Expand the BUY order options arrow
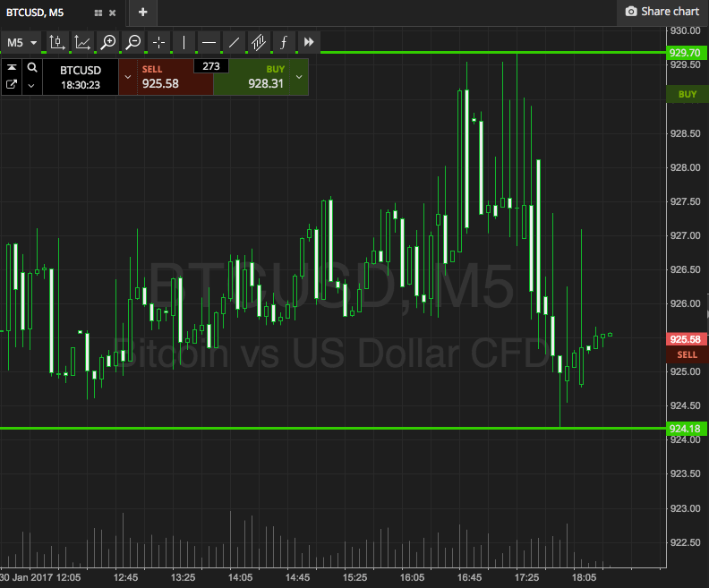This screenshot has height=588, width=709. (x=299, y=77)
